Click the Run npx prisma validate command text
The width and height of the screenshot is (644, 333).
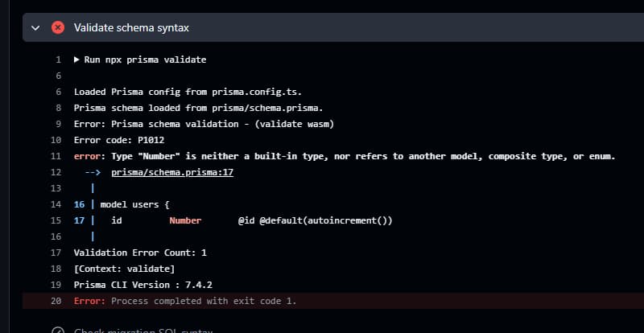145,60
